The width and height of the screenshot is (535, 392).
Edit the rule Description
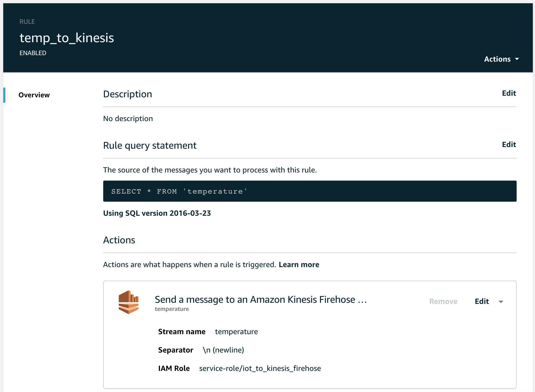click(509, 93)
